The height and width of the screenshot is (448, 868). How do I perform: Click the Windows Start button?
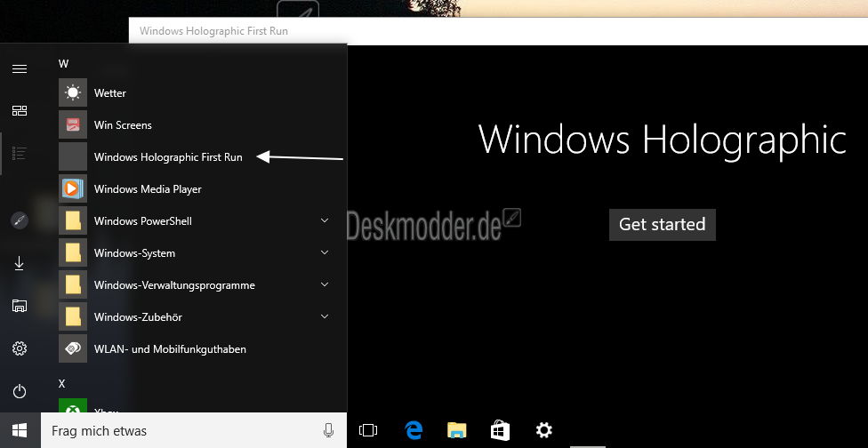coord(20,430)
